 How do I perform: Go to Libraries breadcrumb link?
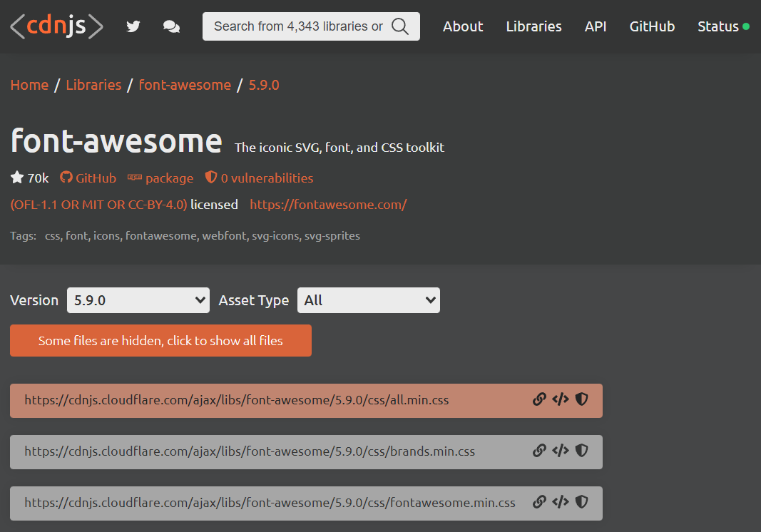coord(93,85)
